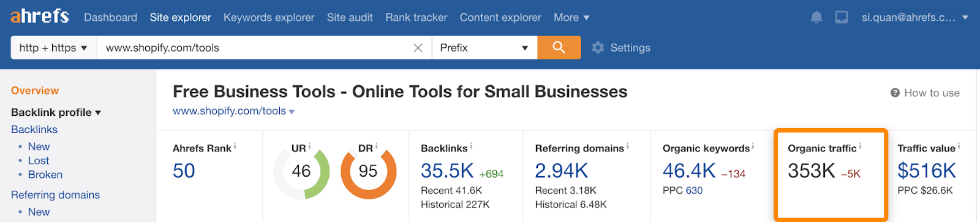Image resolution: width=980 pixels, height=222 pixels.
Task: Open the monitor icon beside the bell
Action: click(842, 17)
